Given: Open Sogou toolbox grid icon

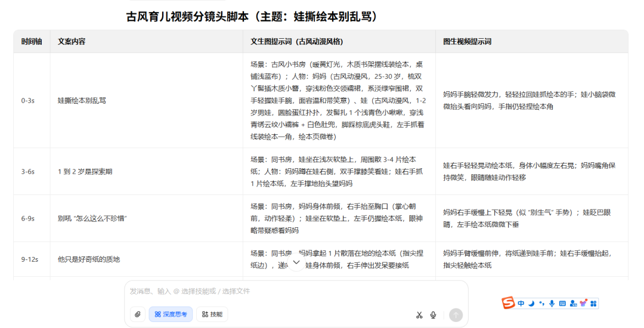Looking at the screenshot, I should 593,304.
